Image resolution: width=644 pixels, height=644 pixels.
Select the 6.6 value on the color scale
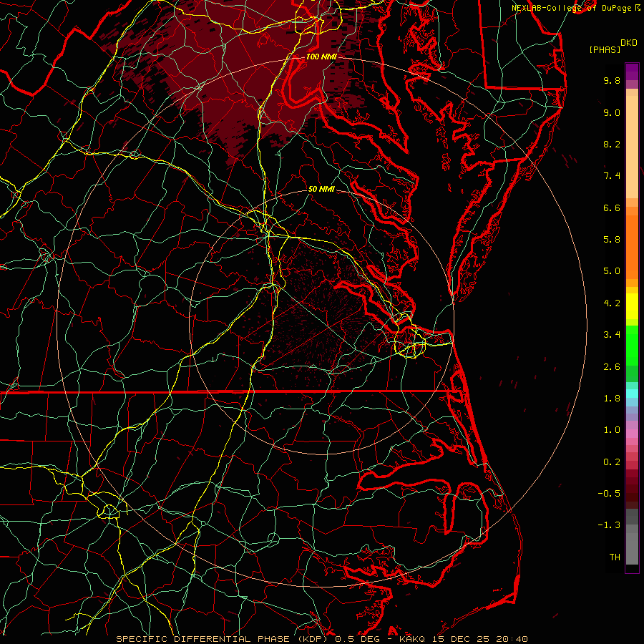tap(612, 208)
